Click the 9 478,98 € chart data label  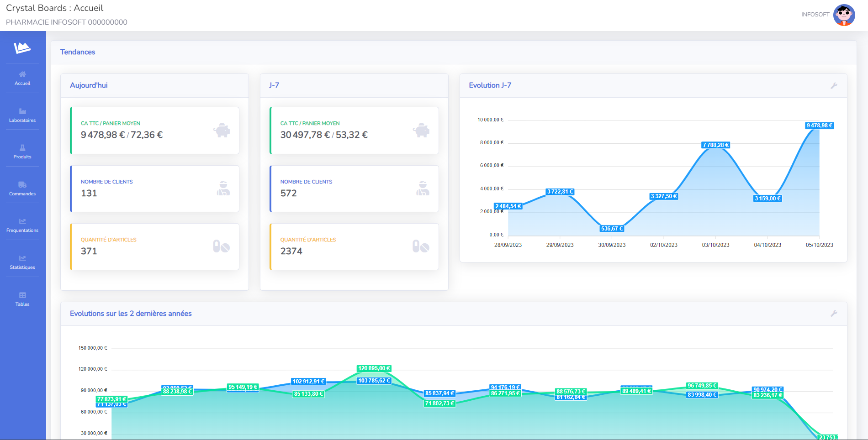click(820, 126)
